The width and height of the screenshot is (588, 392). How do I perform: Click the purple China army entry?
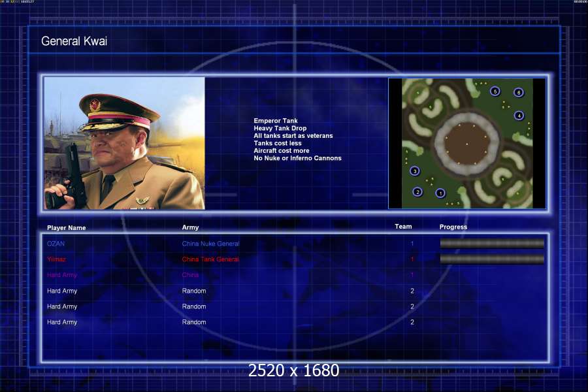point(190,275)
